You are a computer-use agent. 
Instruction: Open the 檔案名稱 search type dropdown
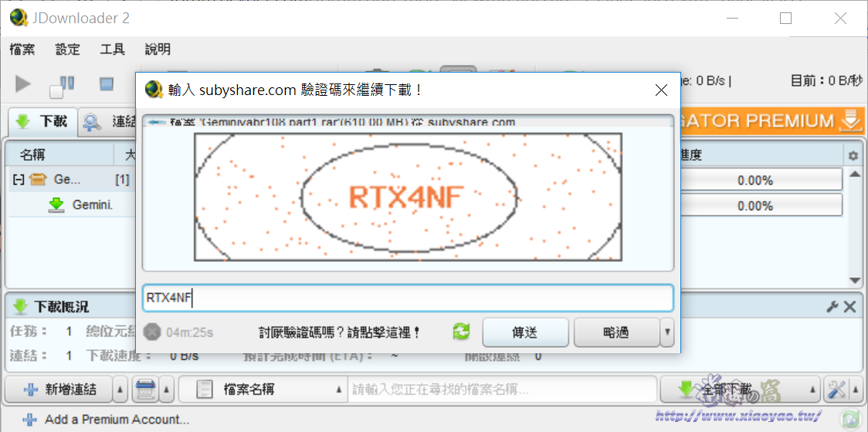tap(263, 390)
